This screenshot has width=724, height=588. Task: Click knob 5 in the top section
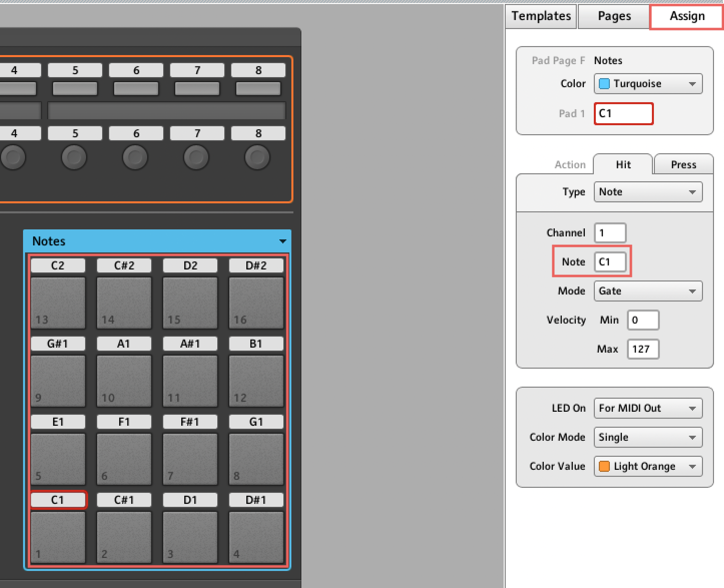[x=74, y=157]
